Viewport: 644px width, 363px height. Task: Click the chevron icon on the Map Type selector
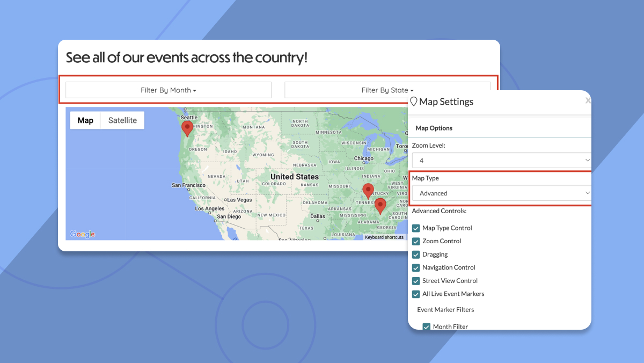[587, 193]
